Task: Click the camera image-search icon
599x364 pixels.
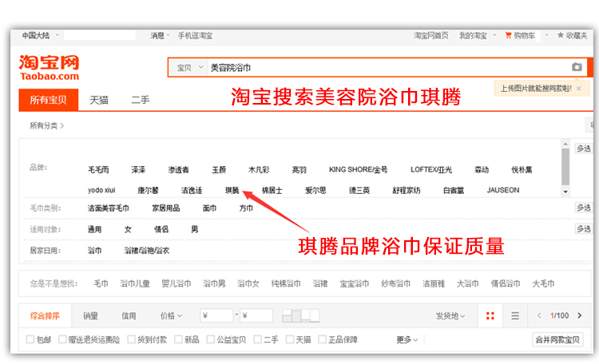Action: [577, 67]
